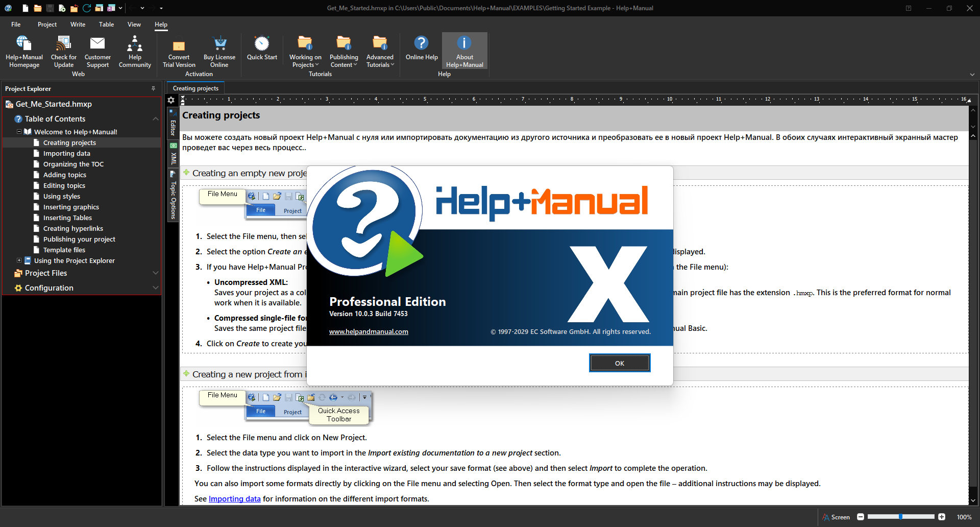The width and height of the screenshot is (980, 527).
Task: Click the gear icon above the Editor tab
Action: pyautogui.click(x=171, y=100)
